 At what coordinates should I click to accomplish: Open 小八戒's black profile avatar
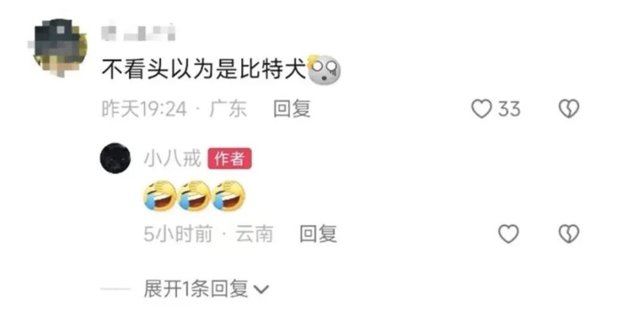115,158
